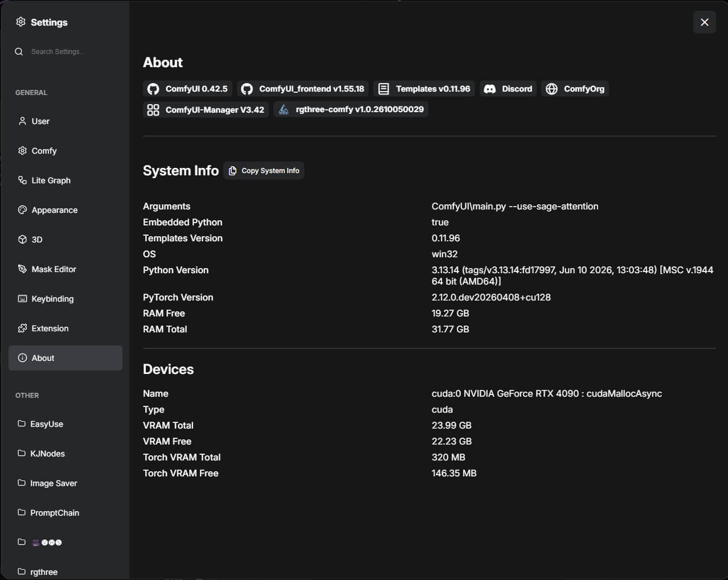Click the Templates Version value '0.11.96'
The image size is (728, 580).
click(446, 238)
